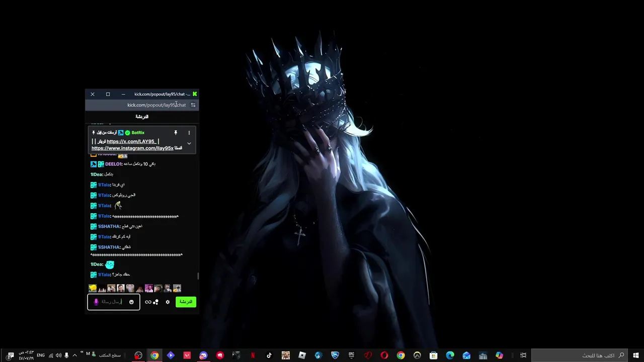This screenshot has width=644, height=362.
Task: Click the chat window address bar URL
Action: 156,105
